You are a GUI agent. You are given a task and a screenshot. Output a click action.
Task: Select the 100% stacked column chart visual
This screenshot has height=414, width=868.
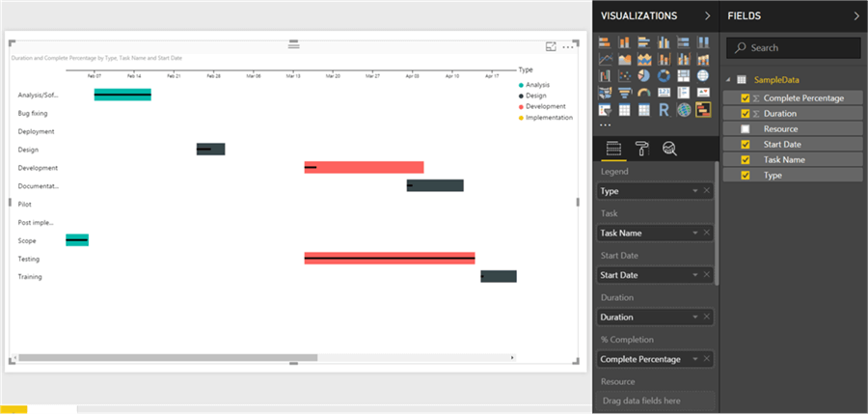point(703,42)
